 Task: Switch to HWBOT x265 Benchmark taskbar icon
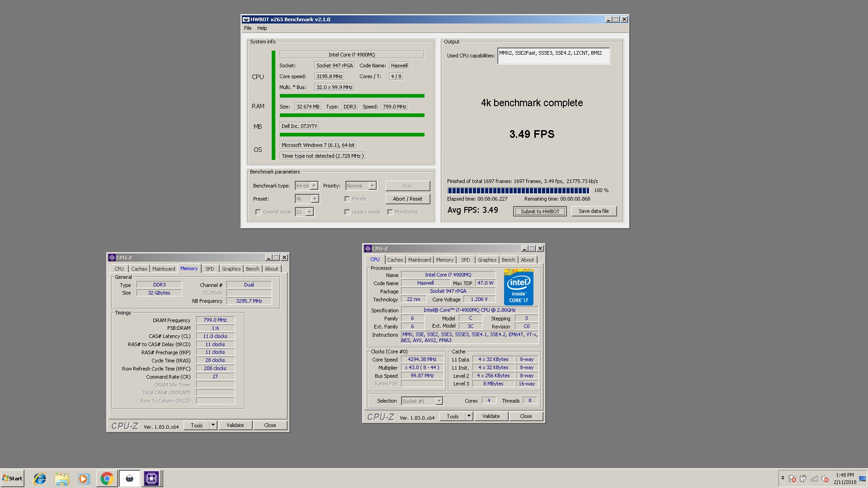pos(129,479)
